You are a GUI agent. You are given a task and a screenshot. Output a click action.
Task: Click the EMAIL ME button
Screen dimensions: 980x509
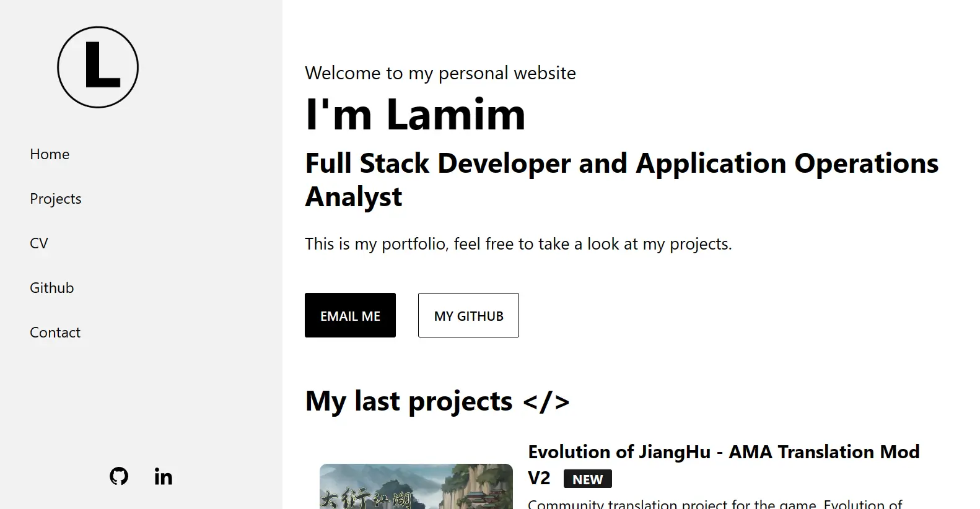350,315
